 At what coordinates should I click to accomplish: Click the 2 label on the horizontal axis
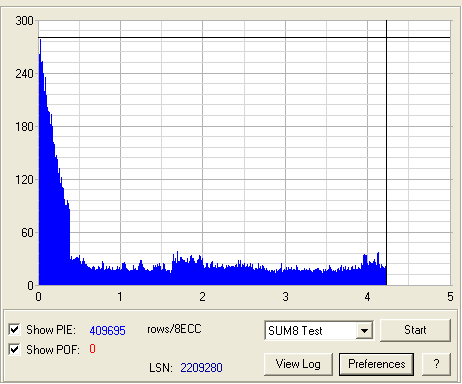(x=202, y=297)
